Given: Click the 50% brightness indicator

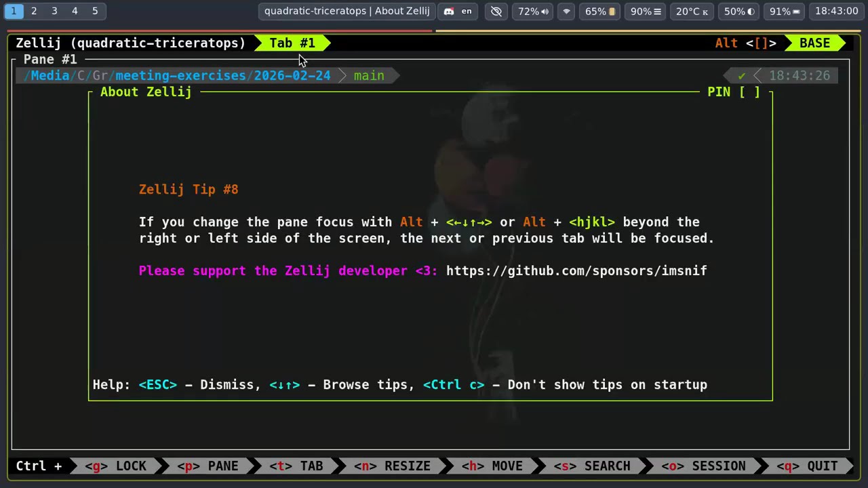Looking at the screenshot, I should [738, 11].
